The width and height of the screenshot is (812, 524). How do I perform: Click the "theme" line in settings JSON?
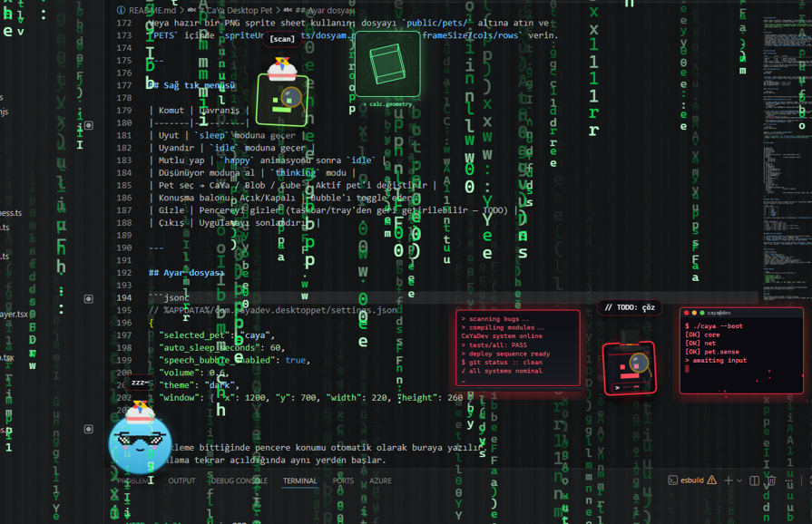(x=199, y=385)
